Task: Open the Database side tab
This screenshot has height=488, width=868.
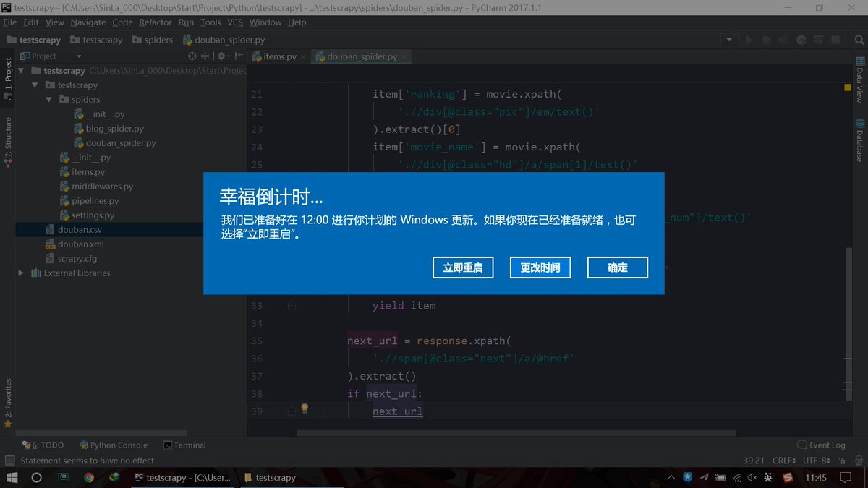Action: (860, 141)
